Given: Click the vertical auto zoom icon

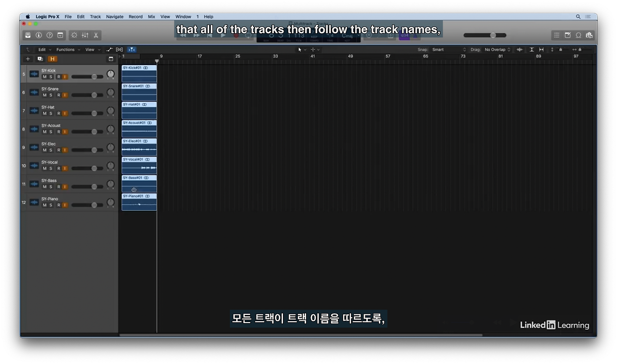Looking at the screenshot, I should point(532,50).
